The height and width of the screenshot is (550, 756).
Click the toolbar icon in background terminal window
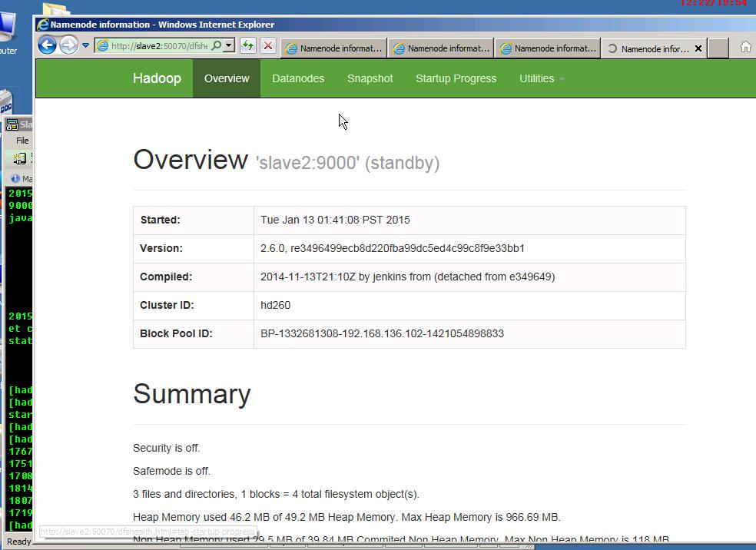click(x=19, y=158)
